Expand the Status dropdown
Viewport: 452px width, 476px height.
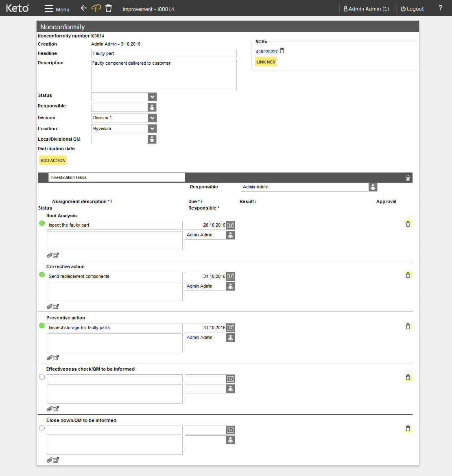click(153, 97)
